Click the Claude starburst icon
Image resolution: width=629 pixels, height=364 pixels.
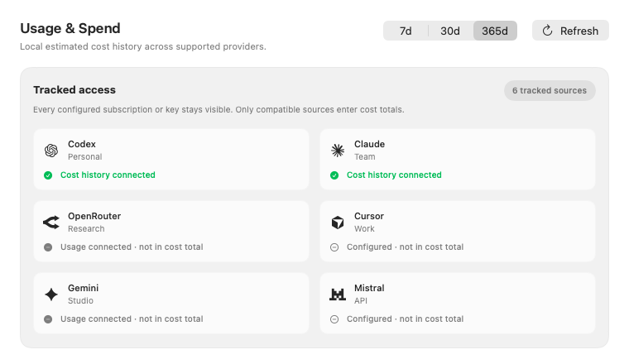pos(338,151)
